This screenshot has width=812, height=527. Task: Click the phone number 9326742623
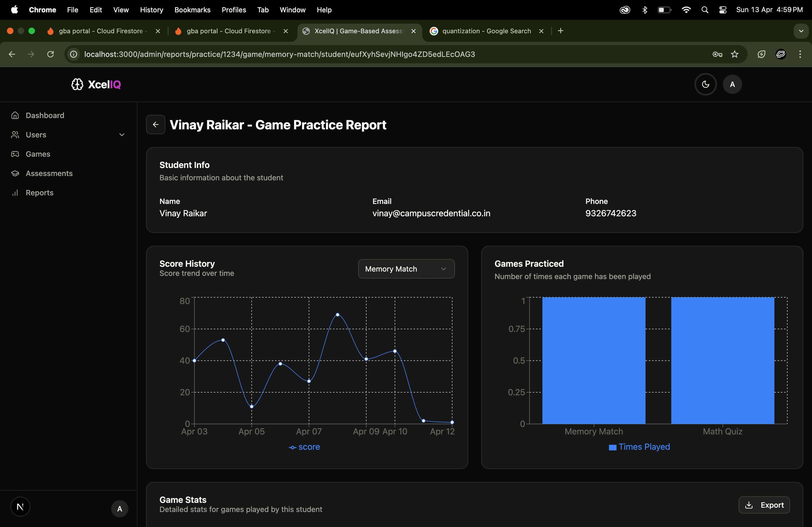click(x=611, y=213)
